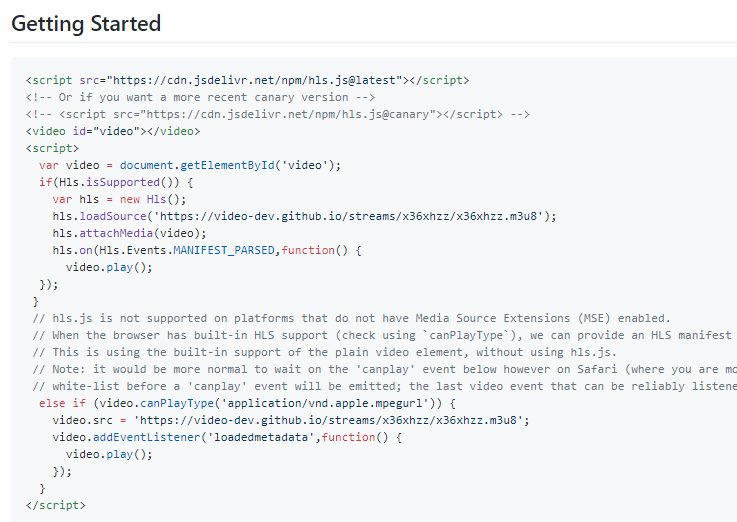
Task: Click the addEventListener('loadedmetadata' line
Action: (x=227, y=437)
